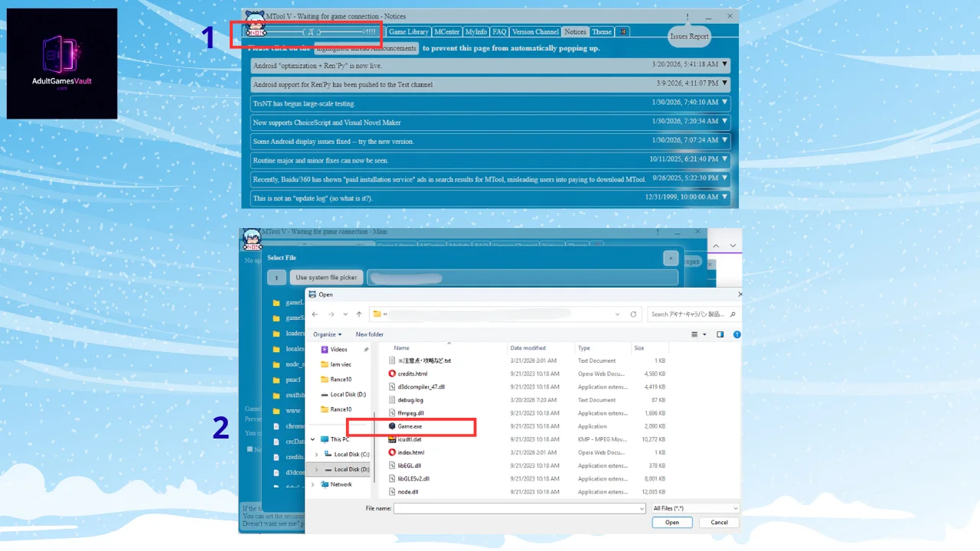Expand Local Disk (C:) in the tree
980x551 pixels.
click(317, 455)
